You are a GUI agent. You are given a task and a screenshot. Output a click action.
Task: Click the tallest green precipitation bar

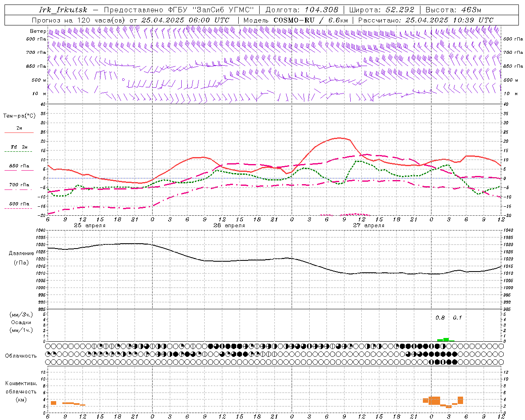[x=446, y=340]
